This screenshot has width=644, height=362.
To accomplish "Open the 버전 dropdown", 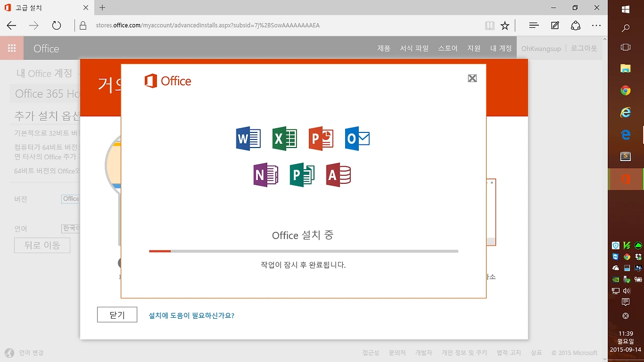I will (x=70, y=199).
